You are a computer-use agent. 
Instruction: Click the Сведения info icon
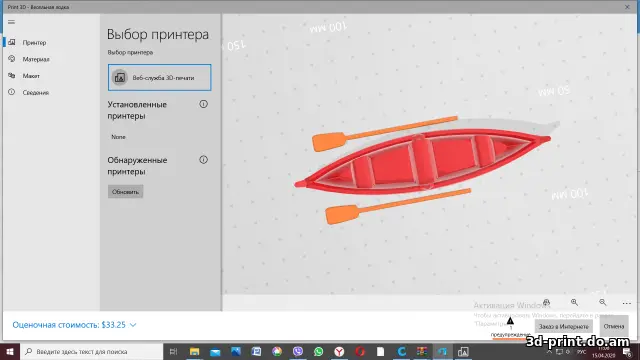click(x=12, y=92)
